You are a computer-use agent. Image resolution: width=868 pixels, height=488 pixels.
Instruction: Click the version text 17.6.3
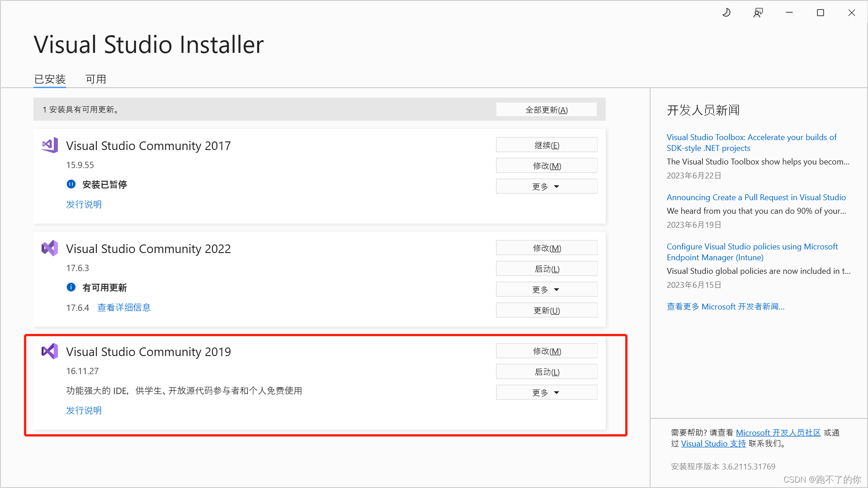click(x=78, y=268)
